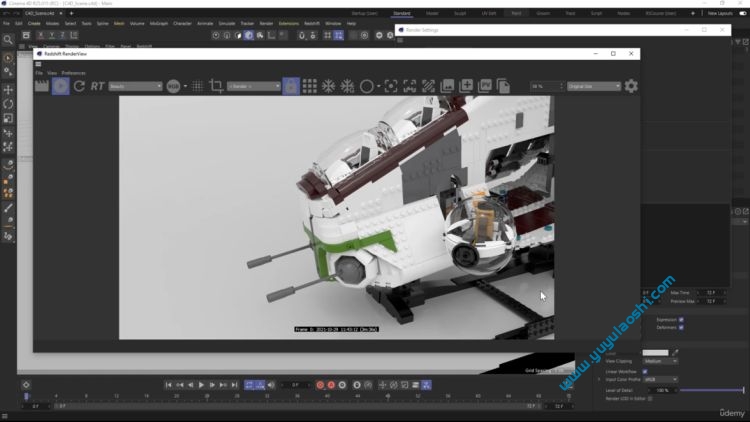
Task: Click the add snapshot plus icon
Action: (x=466, y=86)
